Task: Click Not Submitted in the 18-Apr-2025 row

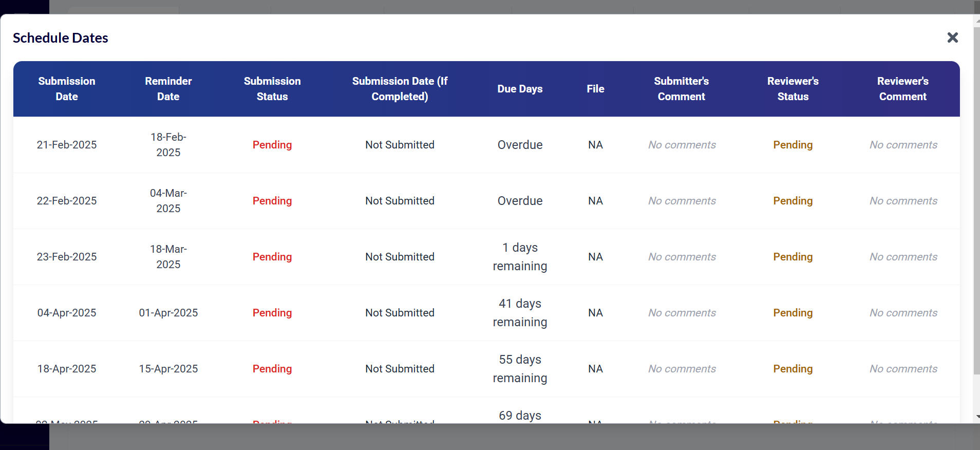Action: pyautogui.click(x=400, y=369)
